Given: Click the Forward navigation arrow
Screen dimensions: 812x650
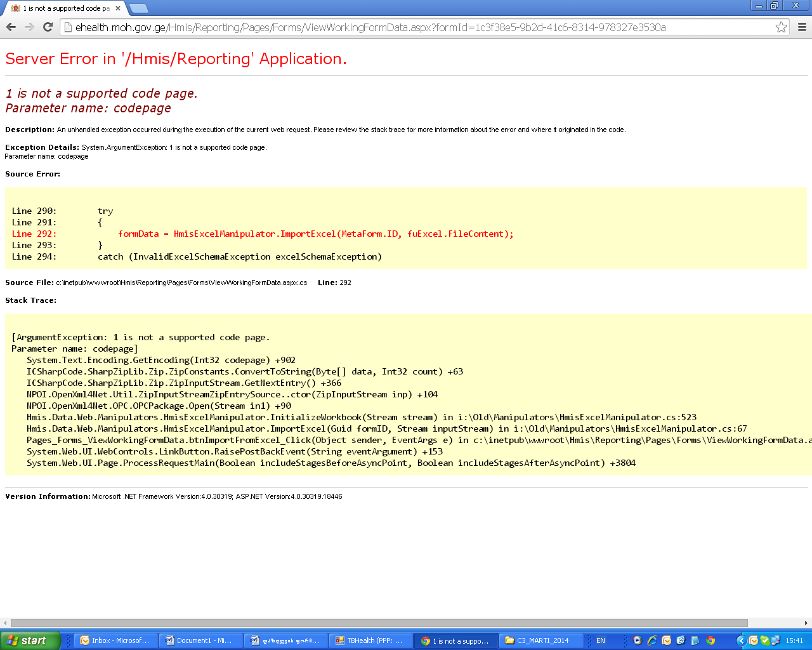Looking at the screenshot, I should click(x=29, y=27).
